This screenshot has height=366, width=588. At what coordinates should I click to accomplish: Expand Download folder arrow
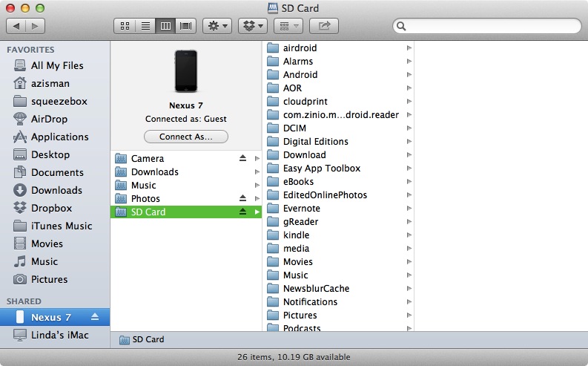click(x=409, y=155)
